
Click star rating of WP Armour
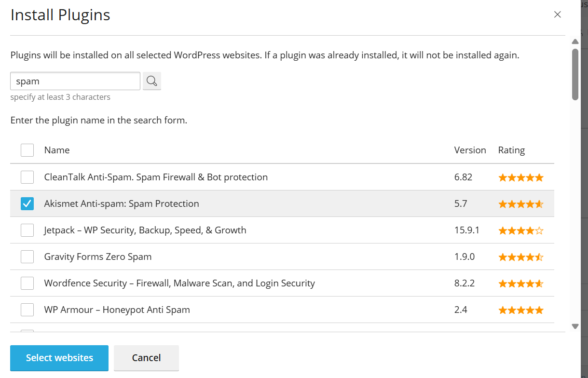tap(521, 310)
